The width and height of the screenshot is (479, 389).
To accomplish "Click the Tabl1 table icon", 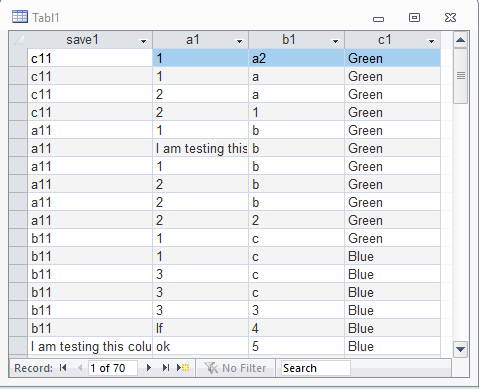I will 20,17.
